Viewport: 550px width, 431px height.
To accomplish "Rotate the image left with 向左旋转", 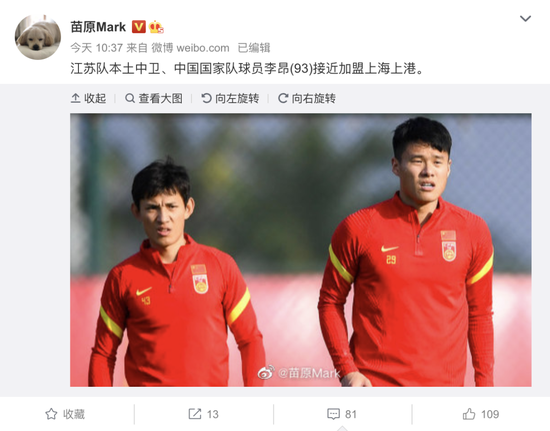I will pyautogui.click(x=230, y=99).
